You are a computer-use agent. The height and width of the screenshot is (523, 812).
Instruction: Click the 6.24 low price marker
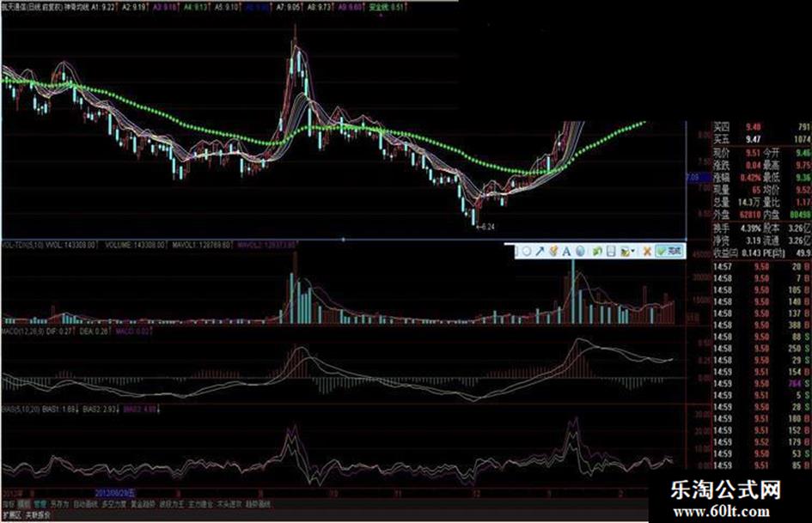tap(487, 227)
